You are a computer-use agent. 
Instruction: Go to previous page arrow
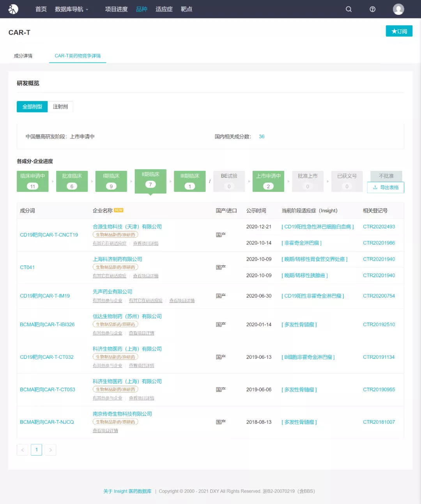click(x=23, y=450)
